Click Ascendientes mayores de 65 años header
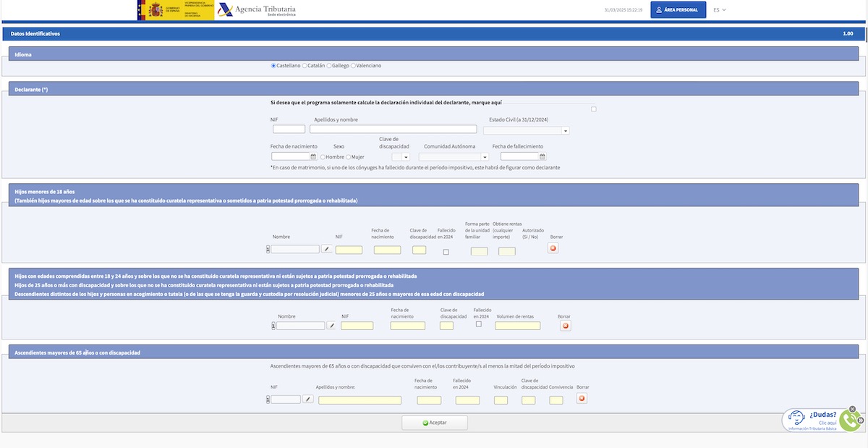Image resolution: width=868 pixels, height=448 pixels. point(433,352)
